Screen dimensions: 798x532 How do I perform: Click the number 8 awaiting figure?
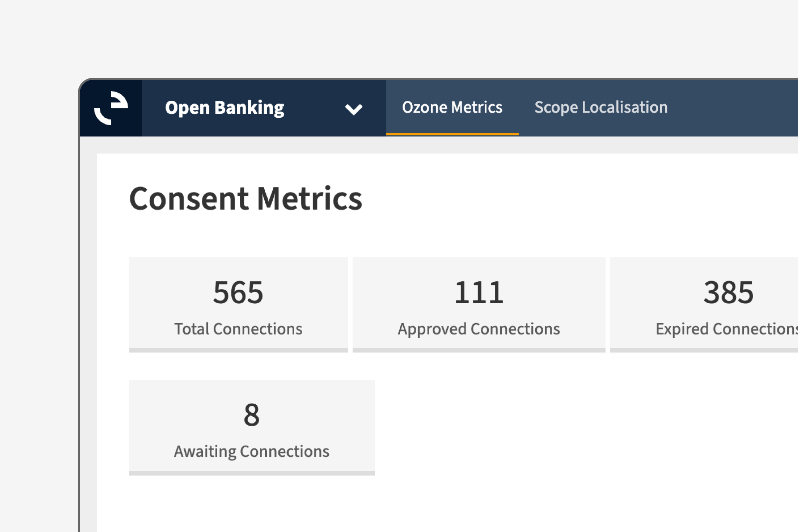point(251,415)
